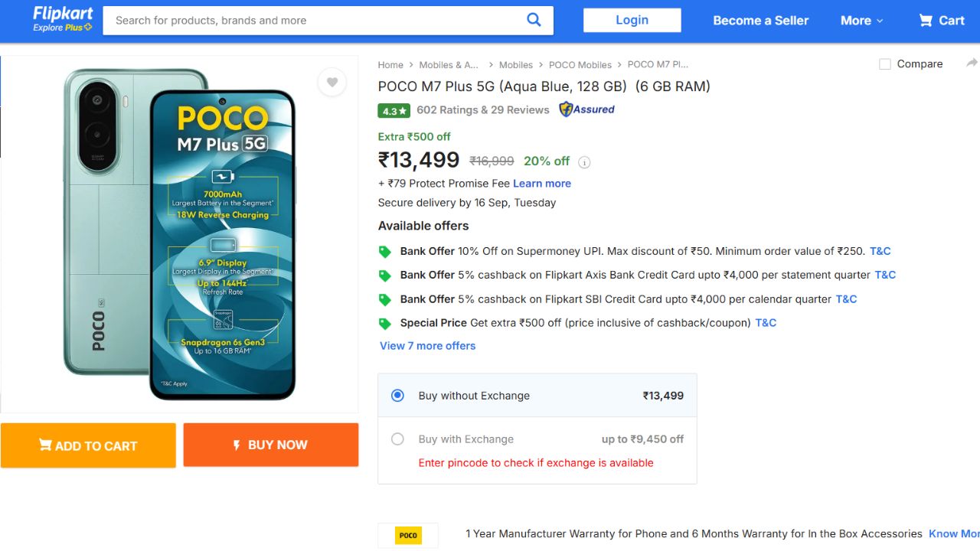The image size is (980, 551).
Task: Open Mobiles & A... breadcrumb
Action: pos(449,65)
